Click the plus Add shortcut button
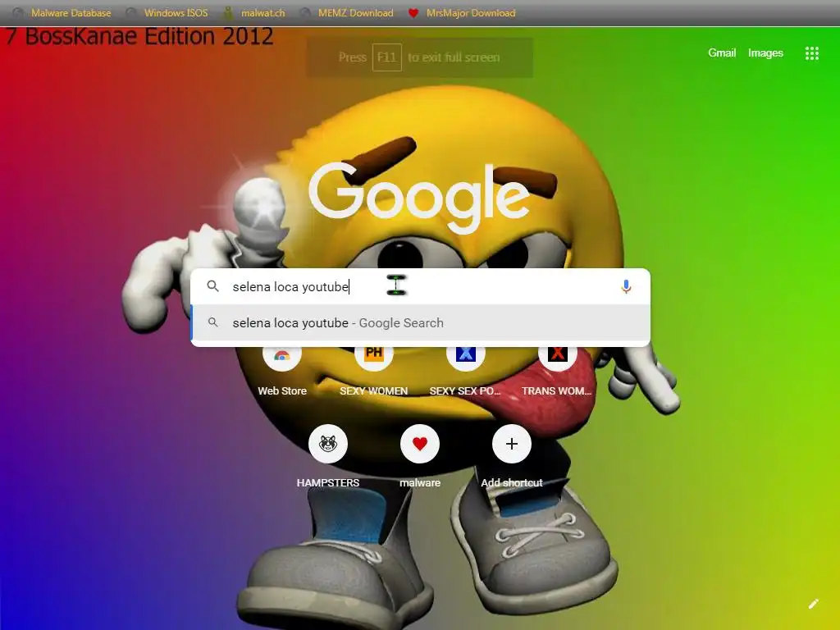840x630 pixels. 512,444
